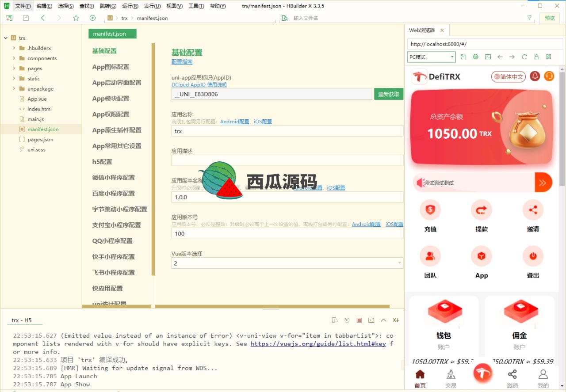566x392 pixels.
Task: Click the App cube icon
Action: coord(482,256)
